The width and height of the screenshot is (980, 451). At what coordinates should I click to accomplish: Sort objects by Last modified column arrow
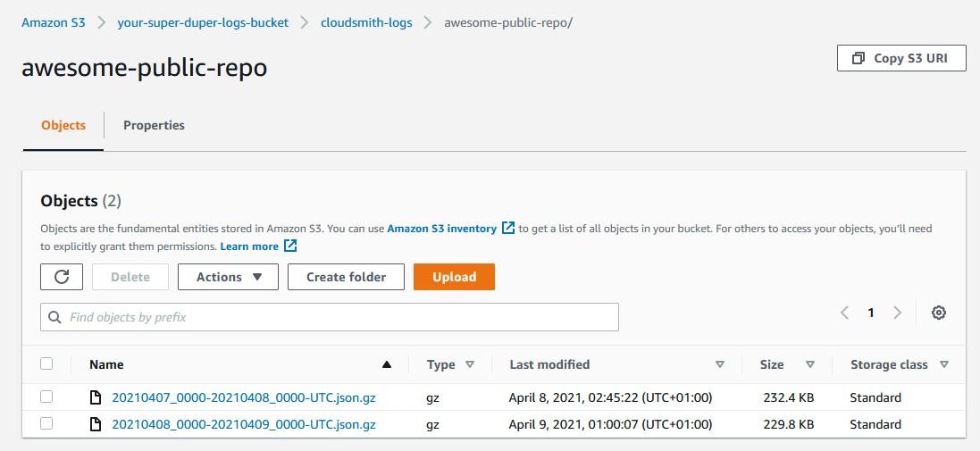(x=720, y=364)
